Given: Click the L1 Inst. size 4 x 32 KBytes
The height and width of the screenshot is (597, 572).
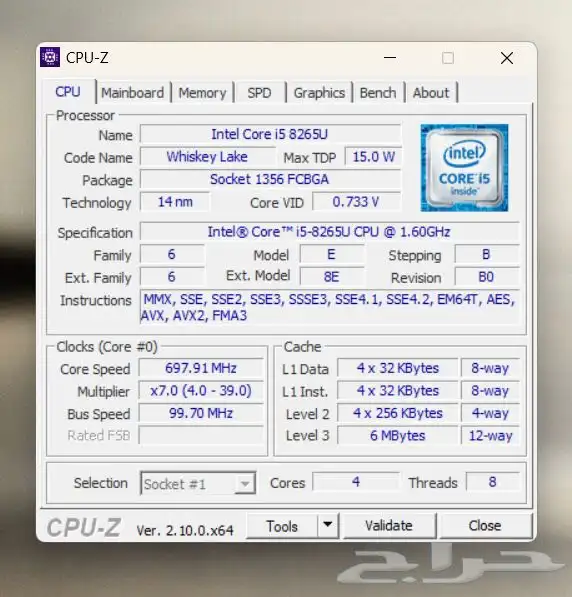Looking at the screenshot, I should tap(398, 391).
